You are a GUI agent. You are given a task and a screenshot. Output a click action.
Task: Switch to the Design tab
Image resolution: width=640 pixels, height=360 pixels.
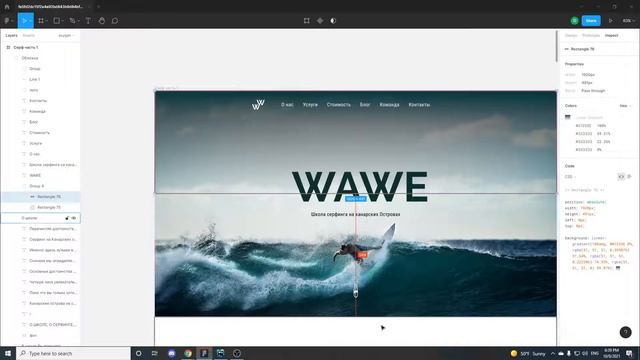[571, 36]
